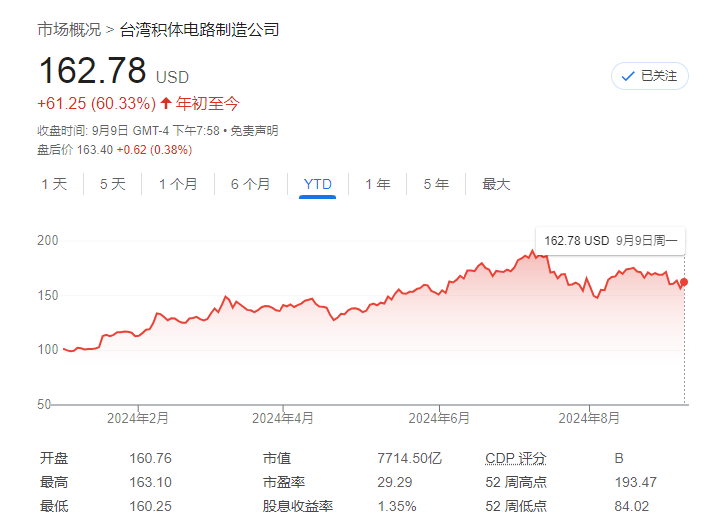
Task: Open the 免责声明 disclaimer link
Action: coord(254,131)
